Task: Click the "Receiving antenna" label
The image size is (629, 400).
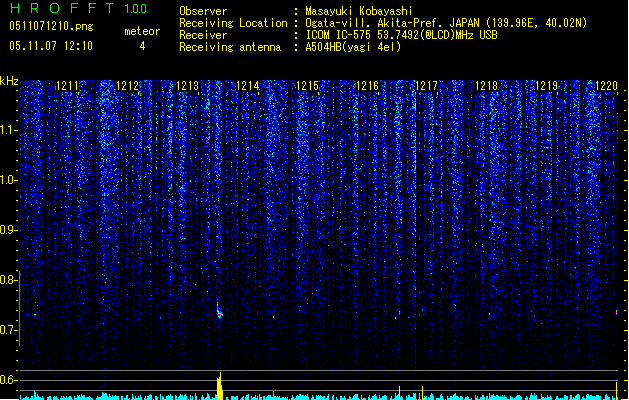Action: 230,47
